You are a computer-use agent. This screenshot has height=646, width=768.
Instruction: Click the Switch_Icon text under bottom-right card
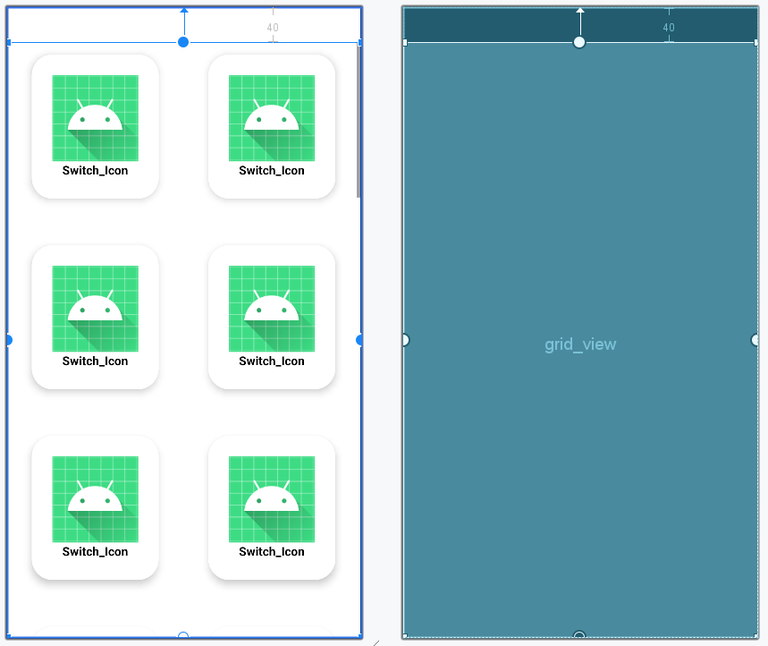(x=272, y=551)
